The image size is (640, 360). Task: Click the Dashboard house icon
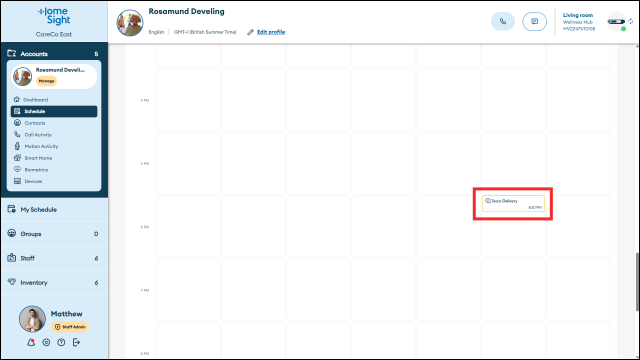click(17, 99)
